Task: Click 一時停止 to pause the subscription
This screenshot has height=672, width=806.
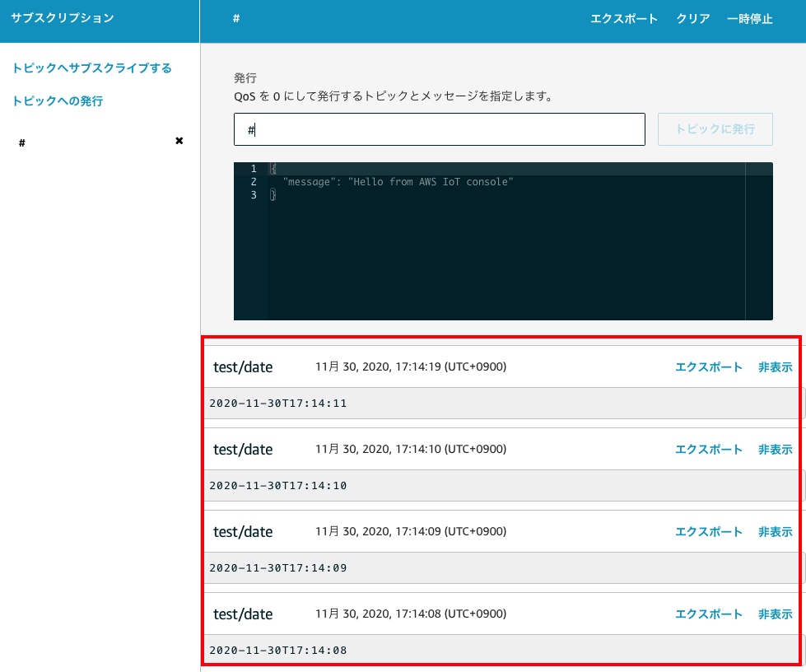Action: click(x=749, y=18)
